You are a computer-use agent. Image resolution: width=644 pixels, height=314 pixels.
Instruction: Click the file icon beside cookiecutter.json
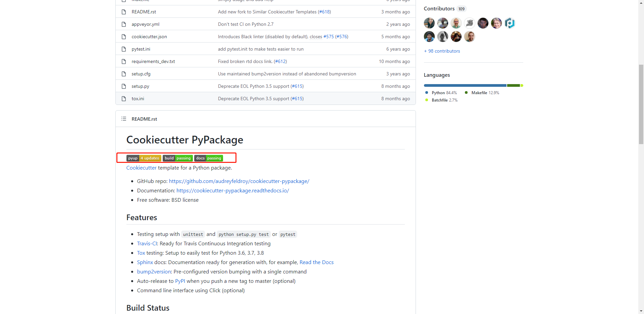[x=124, y=37]
